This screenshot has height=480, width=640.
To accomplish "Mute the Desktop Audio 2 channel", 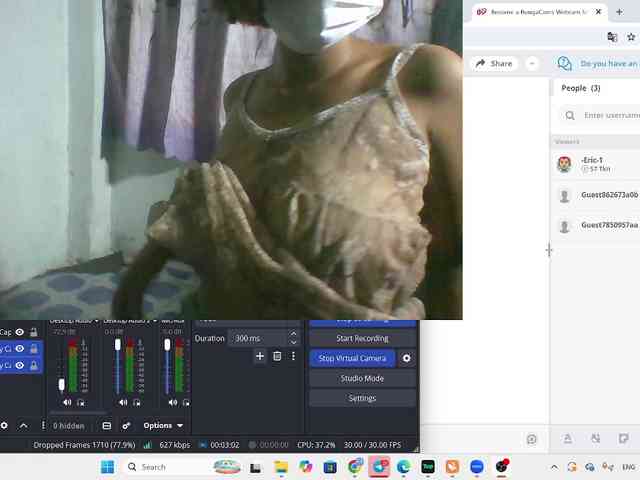I will pyautogui.click(x=123, y=402).
